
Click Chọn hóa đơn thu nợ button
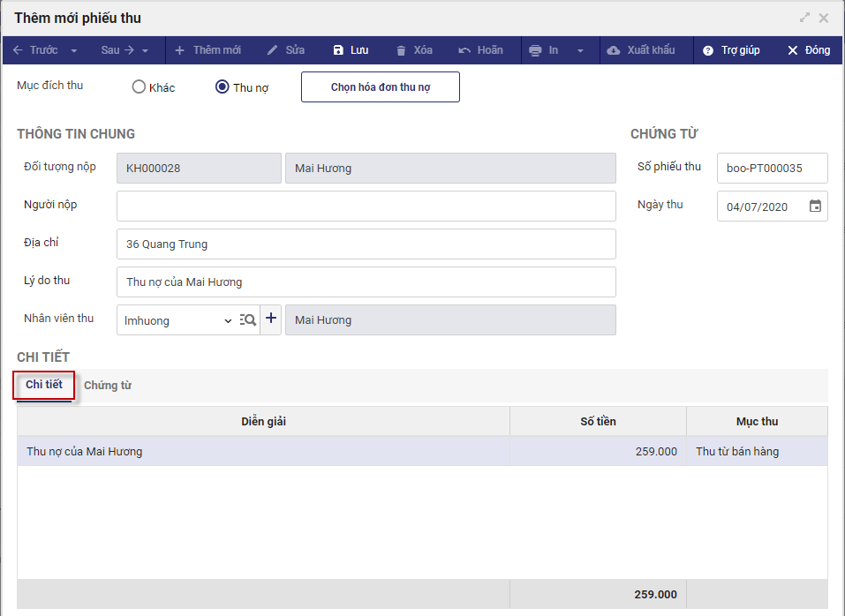(381, 86)
